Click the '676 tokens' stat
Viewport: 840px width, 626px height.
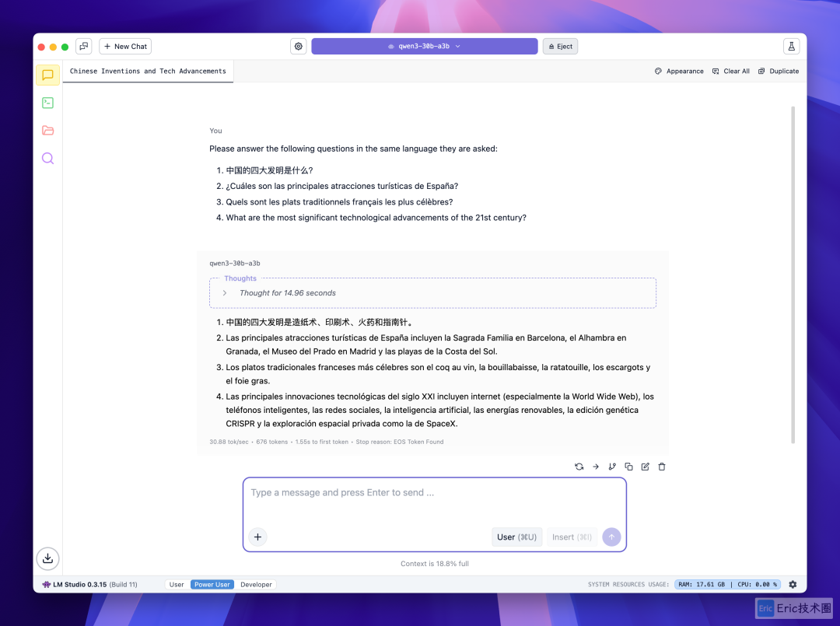pyautogui.click(x=271, y=442)
